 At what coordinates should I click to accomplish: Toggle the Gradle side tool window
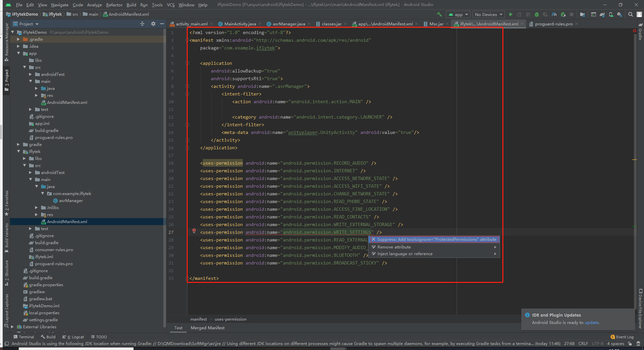click(x=640, y=31)
